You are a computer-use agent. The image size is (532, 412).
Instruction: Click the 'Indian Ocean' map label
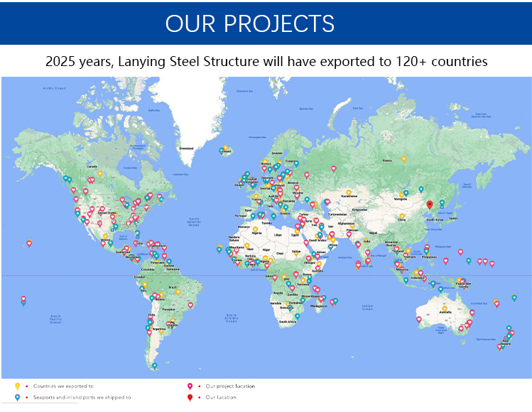click(367, 308)
